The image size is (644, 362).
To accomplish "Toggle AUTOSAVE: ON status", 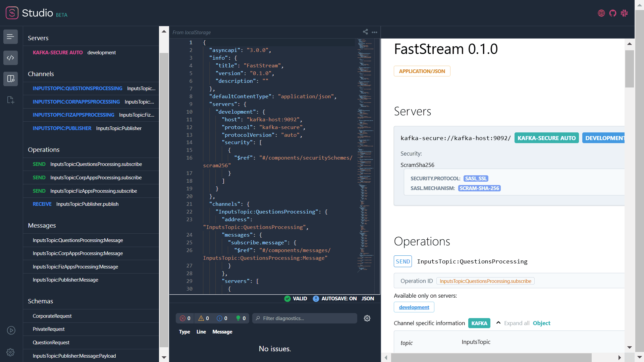I will [x=335, y=299].
